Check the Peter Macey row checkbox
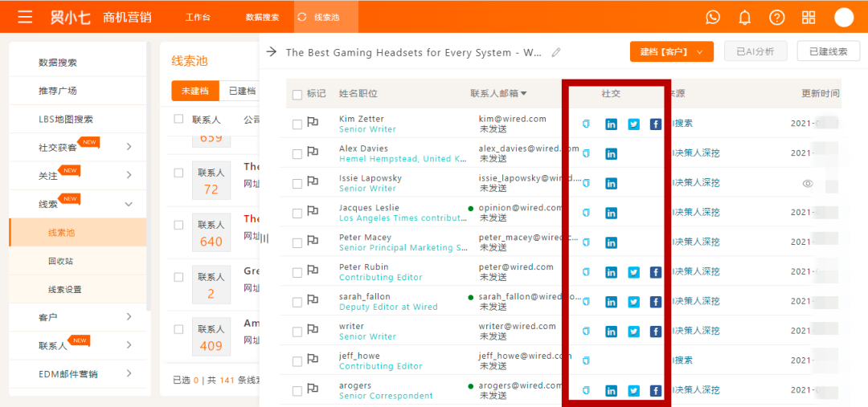The height and width of the screenshot is (407, 868). (x=297, y=242)
